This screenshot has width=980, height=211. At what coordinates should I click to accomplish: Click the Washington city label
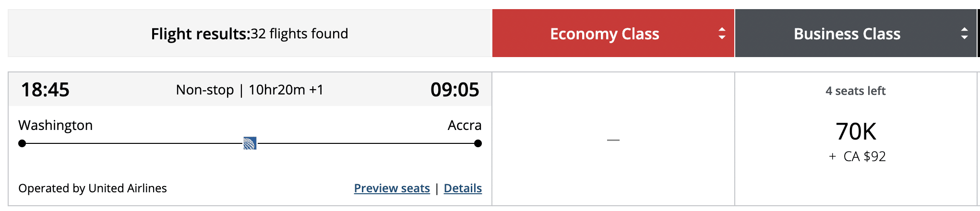coord(55,125)
